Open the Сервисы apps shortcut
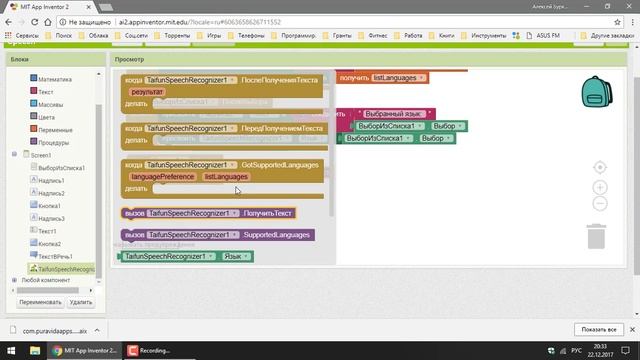Screen dimensions: 640x360 coord(22,36)
